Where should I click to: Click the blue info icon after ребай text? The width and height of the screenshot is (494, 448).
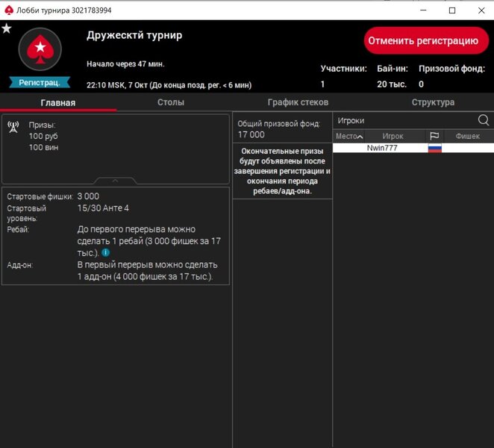pos(105,253)
